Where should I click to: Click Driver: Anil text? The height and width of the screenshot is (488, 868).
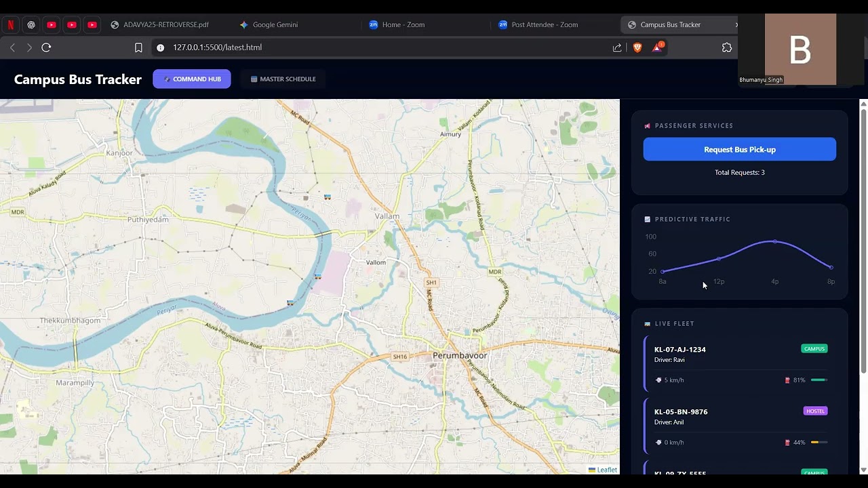coord(669,422)
